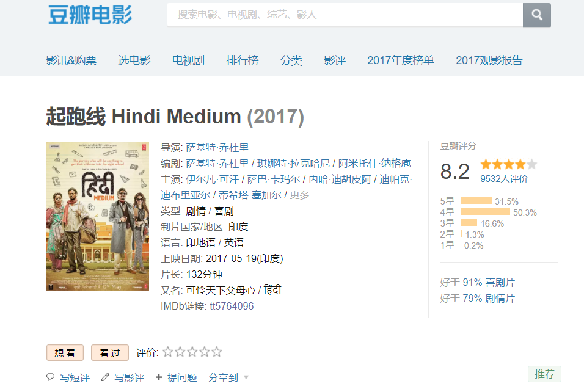Screen dimensions: 584x392
Task: Open the IMDb link tt5764096
Action: point(231,307)
